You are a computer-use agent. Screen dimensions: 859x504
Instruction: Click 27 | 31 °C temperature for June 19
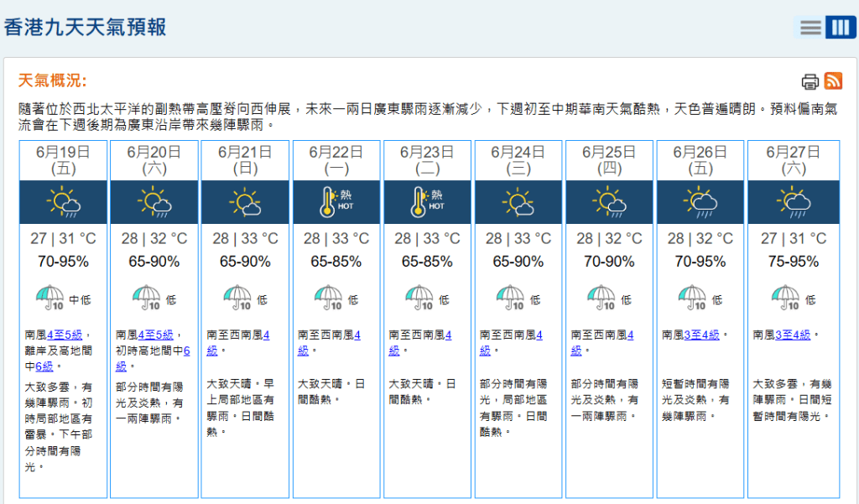64,239
